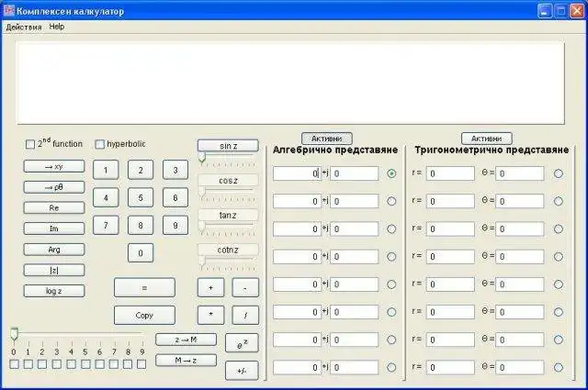Screen dimensions: 588x390
Task: Check the box under digit 9
Action: click(141, 364)
